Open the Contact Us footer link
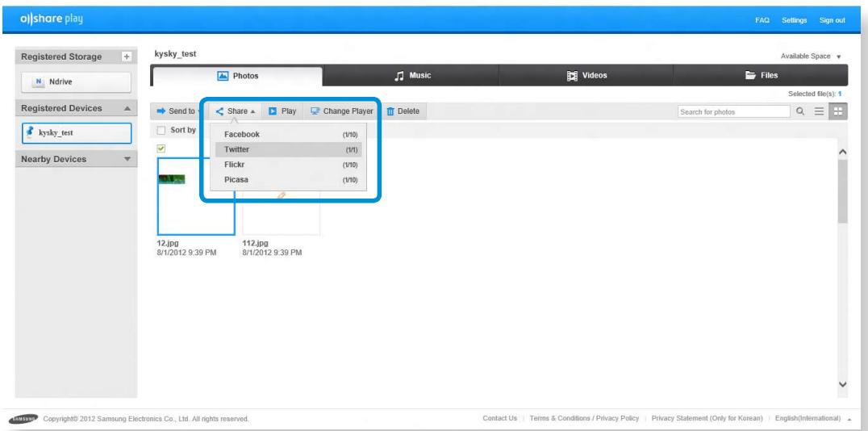The width and height of the screenshot is (868, 431). [500, 418]
